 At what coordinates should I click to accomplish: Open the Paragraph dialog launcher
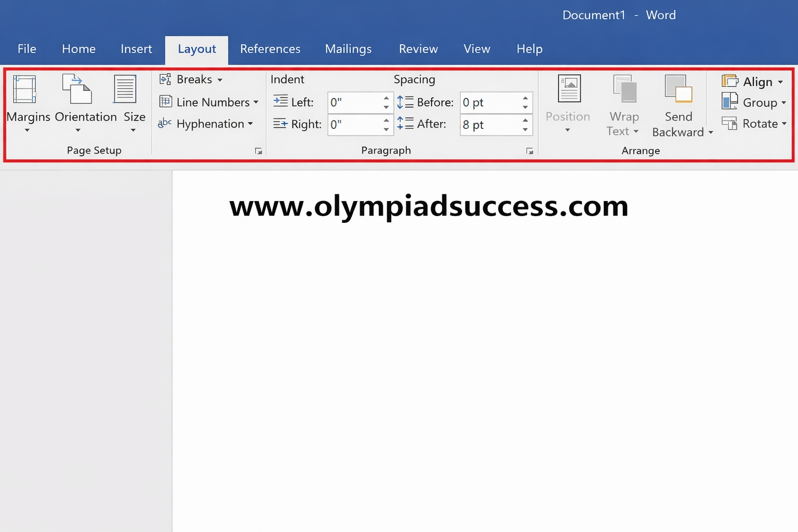[x=529, y=151]
